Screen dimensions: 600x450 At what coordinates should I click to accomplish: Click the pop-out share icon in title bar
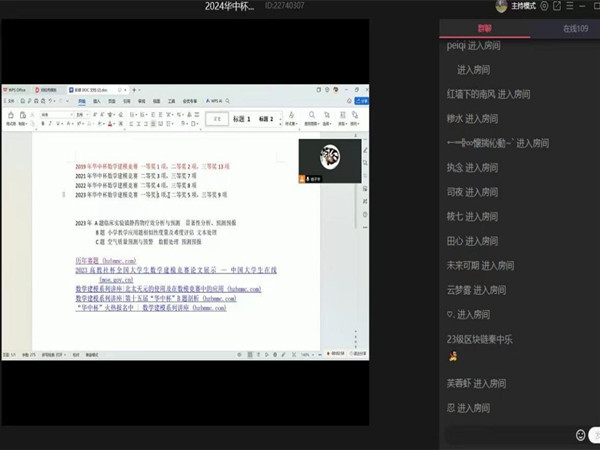coord(557,6)
